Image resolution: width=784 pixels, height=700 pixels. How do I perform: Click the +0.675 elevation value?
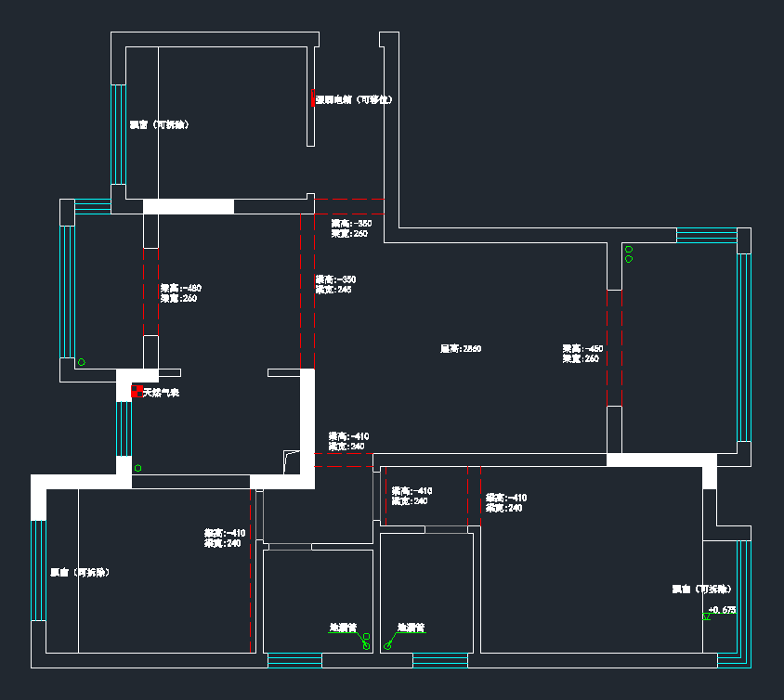pyautogui.click(x=722, y=610)
